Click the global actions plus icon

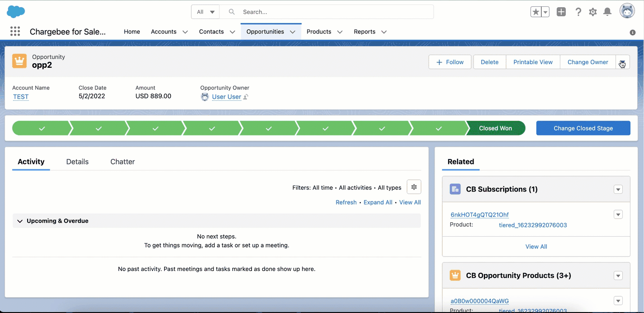coord(561,12)
